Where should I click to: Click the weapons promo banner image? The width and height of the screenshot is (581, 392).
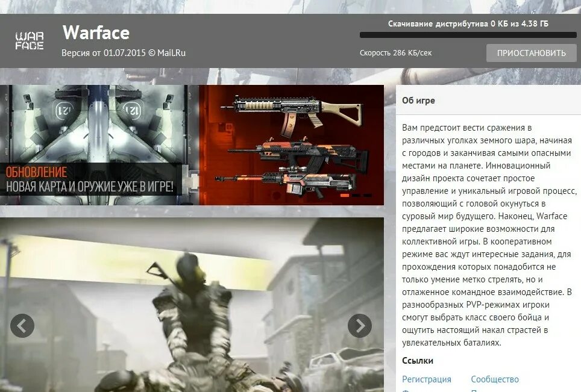289,145
